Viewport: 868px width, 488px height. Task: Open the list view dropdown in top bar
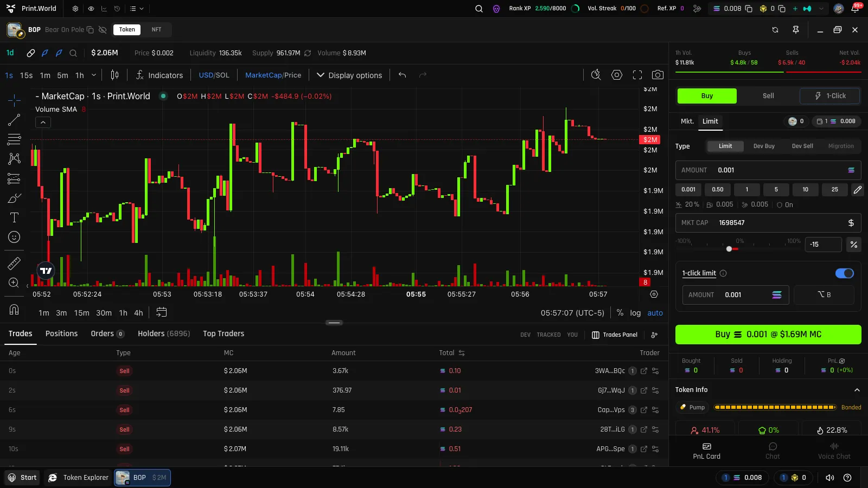point(137,9)
